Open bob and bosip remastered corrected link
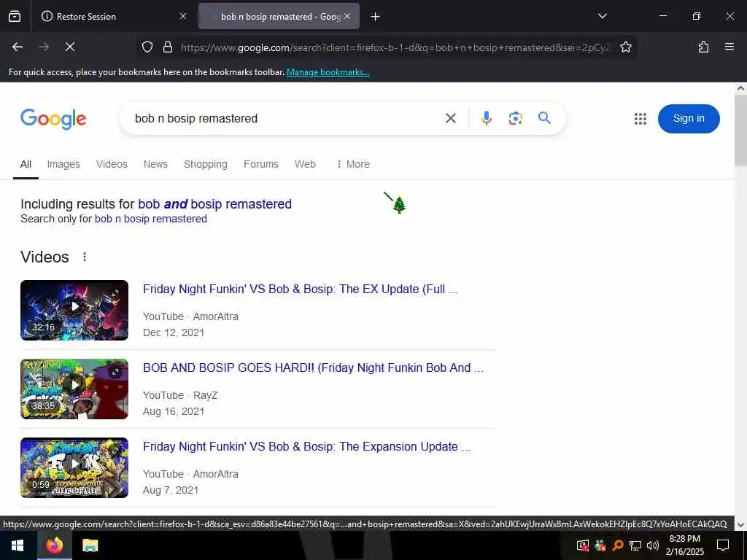The image size is (747, 560). (x=215, y=204)
